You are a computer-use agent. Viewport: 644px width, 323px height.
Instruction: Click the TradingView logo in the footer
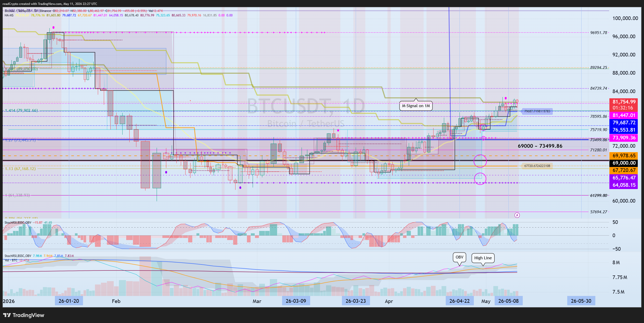point(23,315)
